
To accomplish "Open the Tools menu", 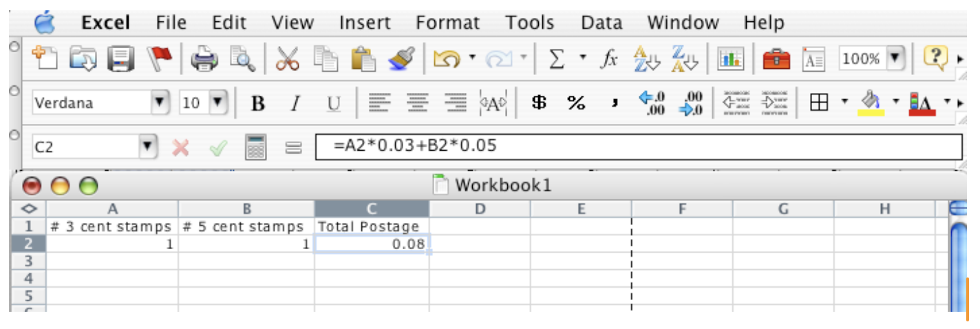I will click(x=530, y=23).
